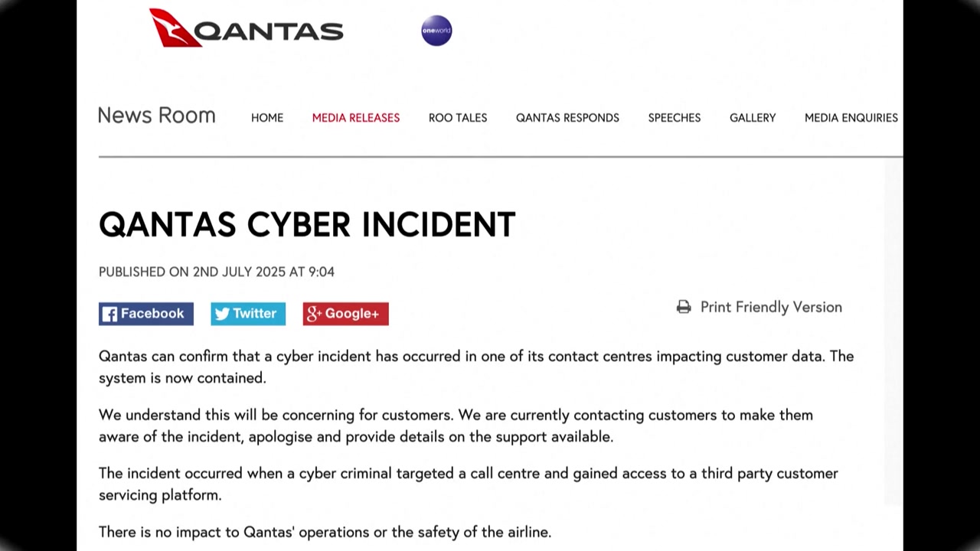Click the Twitter bird icon
Screen dimensions: 980x551
click(x=222, y=314)
